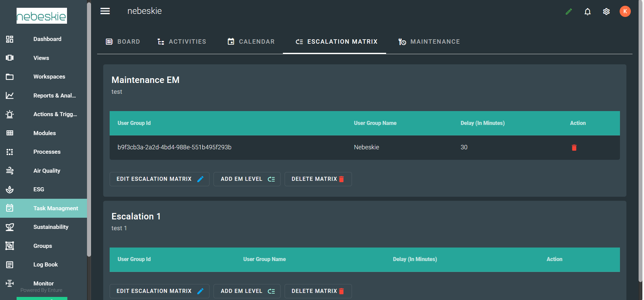Open the settings gear icon

(x=606, y=12)
